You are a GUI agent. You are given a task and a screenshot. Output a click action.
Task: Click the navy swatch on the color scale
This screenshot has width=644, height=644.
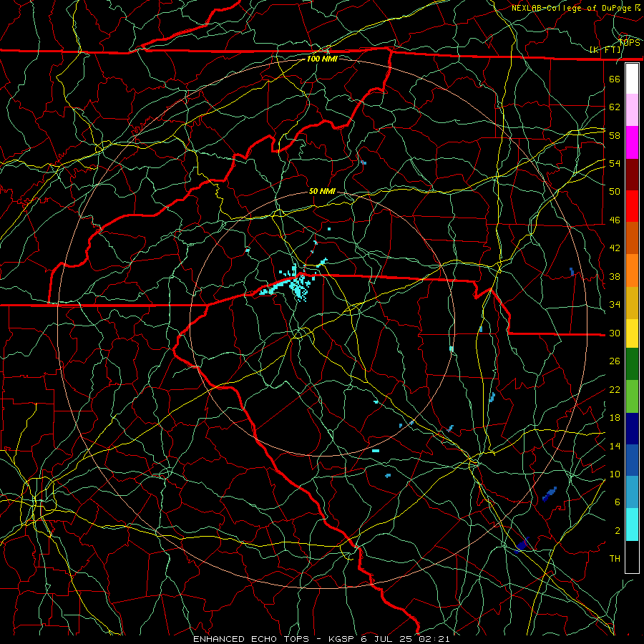[x=632, y=429]
